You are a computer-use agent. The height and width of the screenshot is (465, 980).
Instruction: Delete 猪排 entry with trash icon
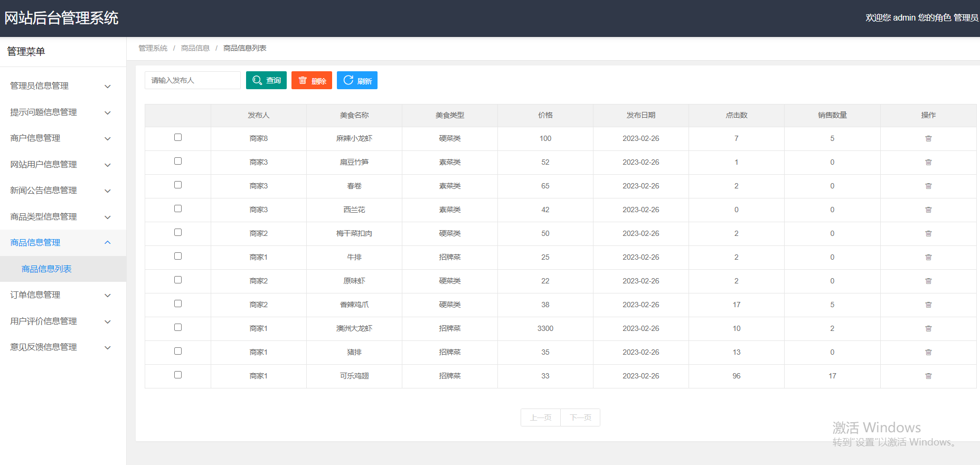pyautogui.click(x=928, y=352)
